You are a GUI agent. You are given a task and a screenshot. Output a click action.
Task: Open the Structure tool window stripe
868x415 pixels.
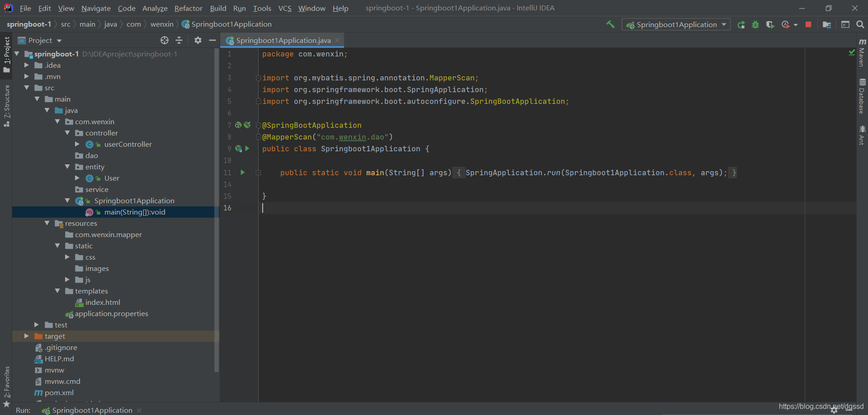[6, 106]
